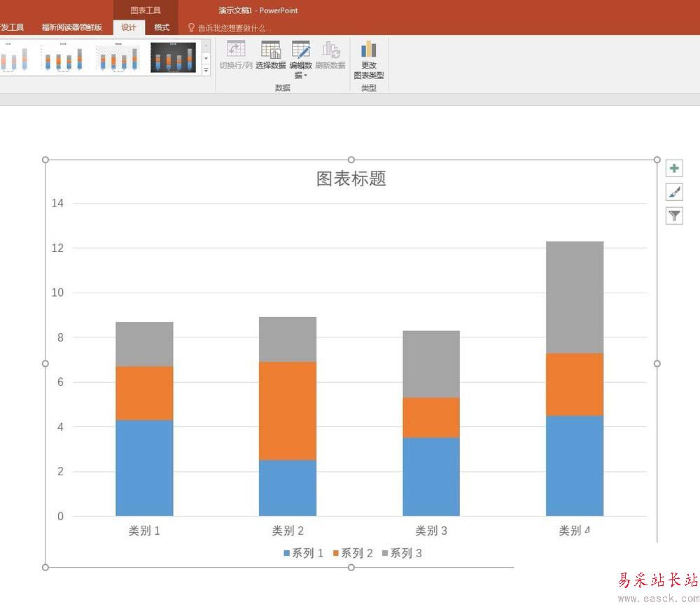Screen dimensions: 700x609
Task: Open Select Data (选择数据)
Action: tap(270, 55)
